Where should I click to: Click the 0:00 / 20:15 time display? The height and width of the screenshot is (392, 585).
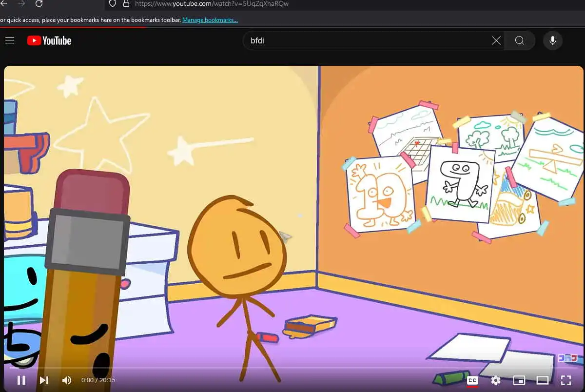(x=98, y=380)
